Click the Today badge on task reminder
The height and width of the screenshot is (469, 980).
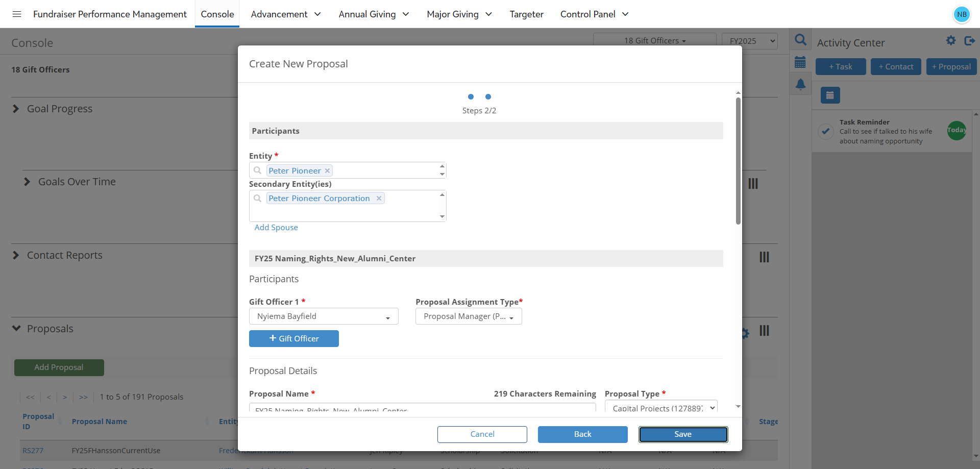tap(957, 131)
